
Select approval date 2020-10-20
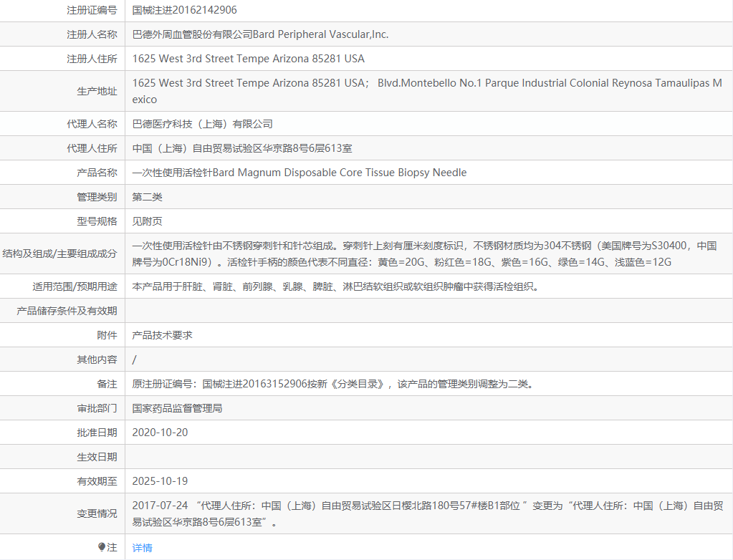(160, 432)
